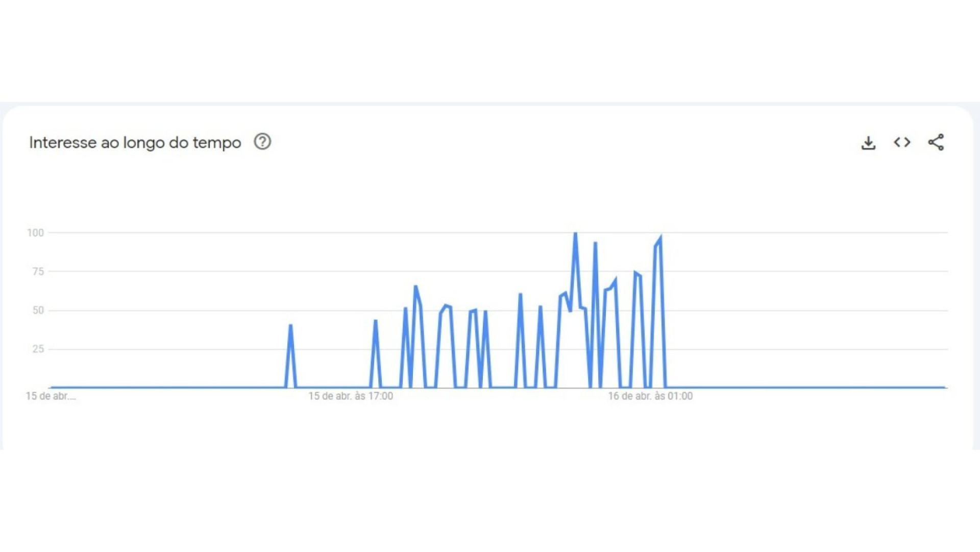Click the spike near 94 on the graph

tap(595, 242)
